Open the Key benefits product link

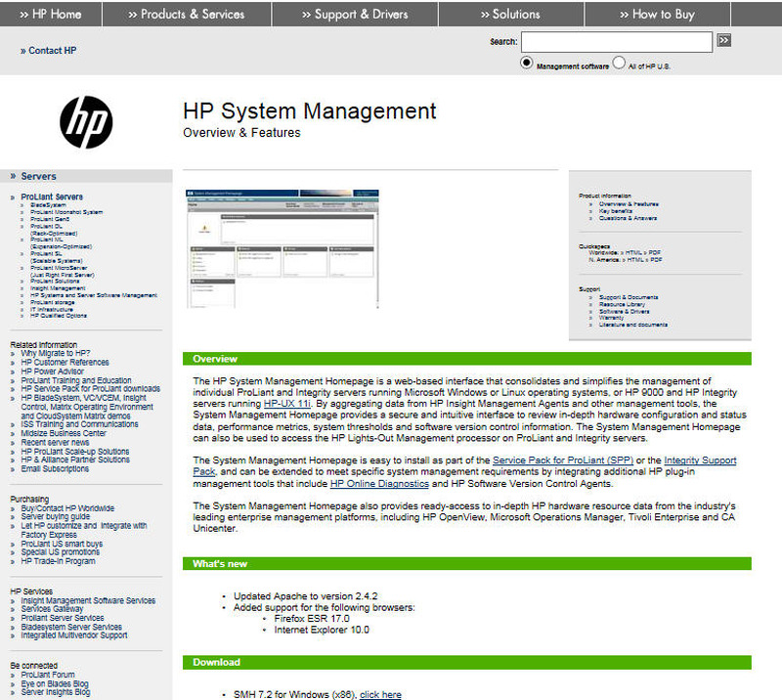click(x=616, y=210)
